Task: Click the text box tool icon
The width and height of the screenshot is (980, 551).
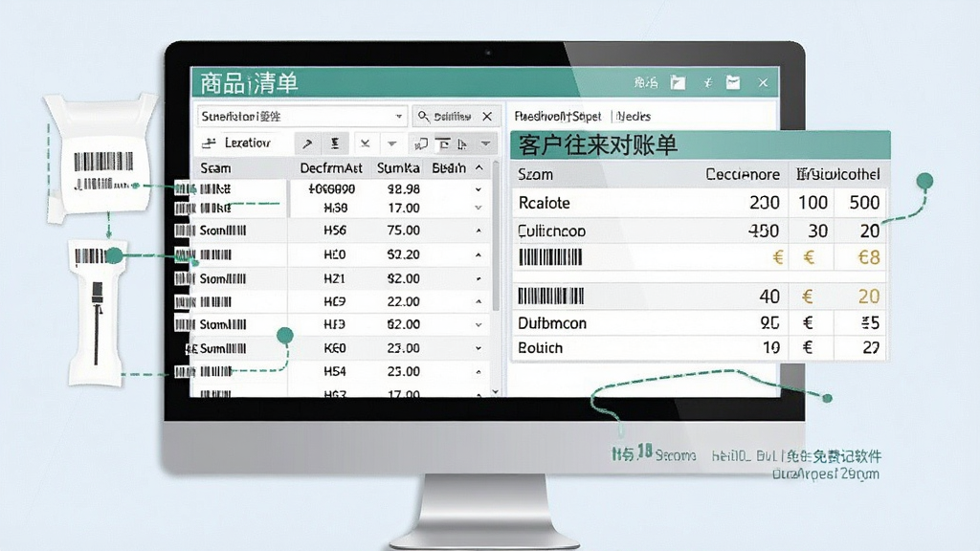Action: 442,144
